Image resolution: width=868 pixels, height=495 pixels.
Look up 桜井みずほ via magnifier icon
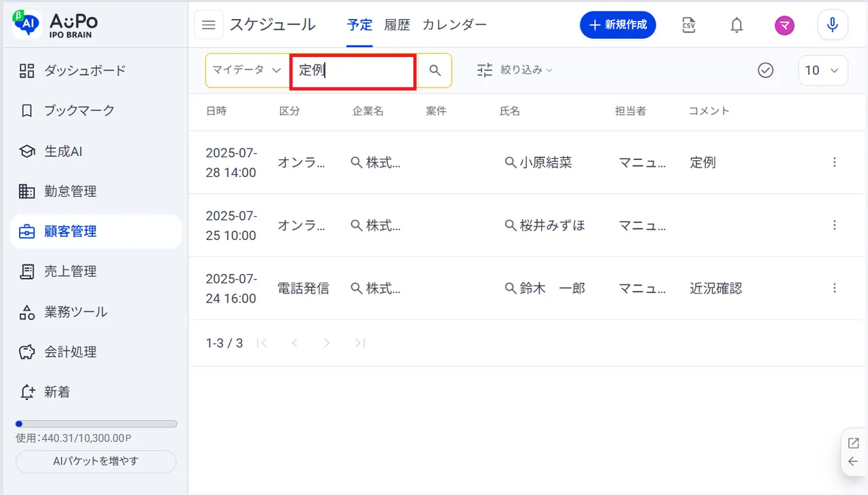pyautogui.click(x=511, y=226)
